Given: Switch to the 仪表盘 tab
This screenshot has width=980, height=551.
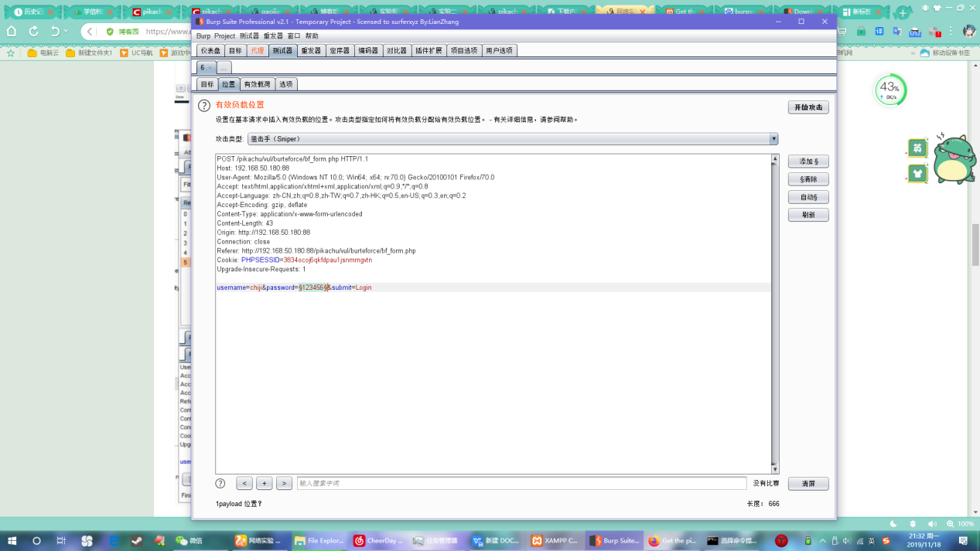Looking at the screenshot, I should [x=210, y=50].
